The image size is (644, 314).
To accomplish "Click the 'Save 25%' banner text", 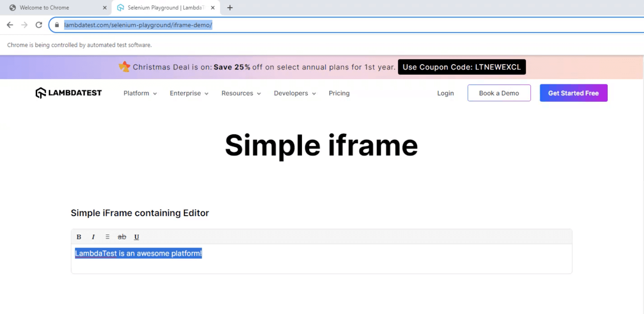I will click(x=232, y=67).
